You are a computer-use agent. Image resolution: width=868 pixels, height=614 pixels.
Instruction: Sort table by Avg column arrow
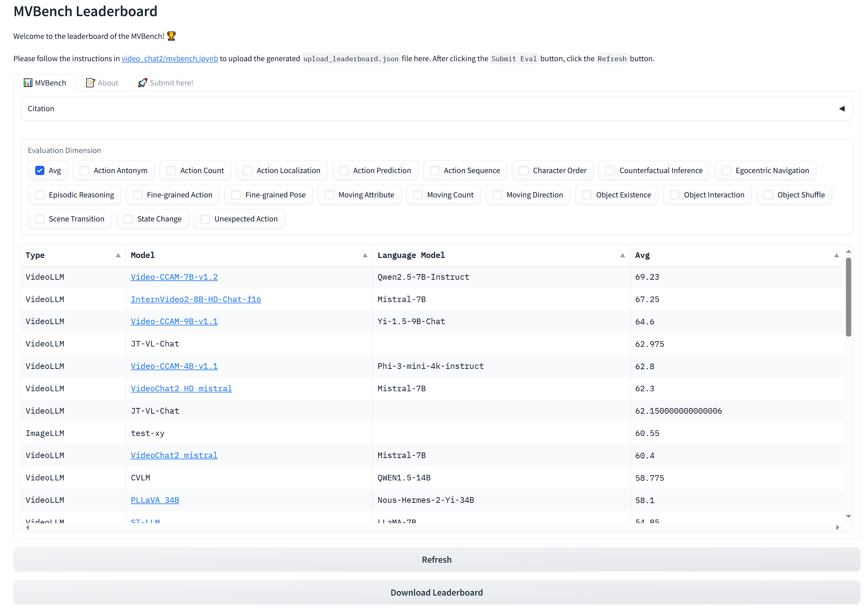(836, 255)
